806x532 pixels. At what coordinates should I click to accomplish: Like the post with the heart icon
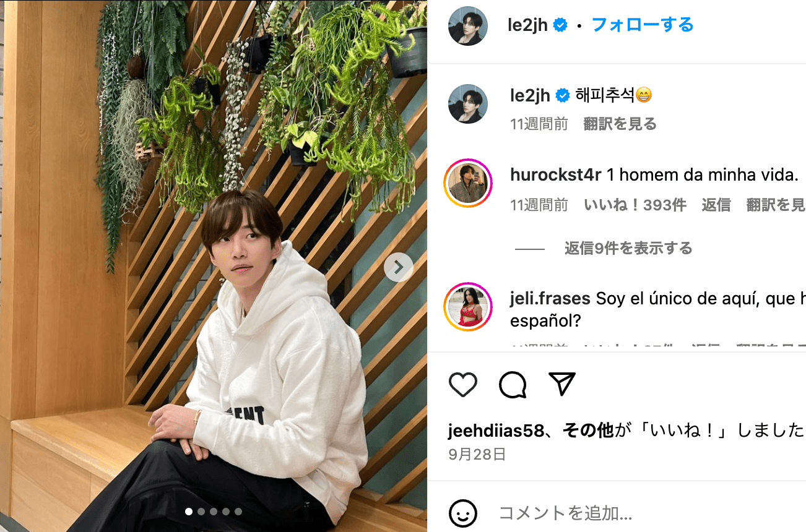click(463, 385)
